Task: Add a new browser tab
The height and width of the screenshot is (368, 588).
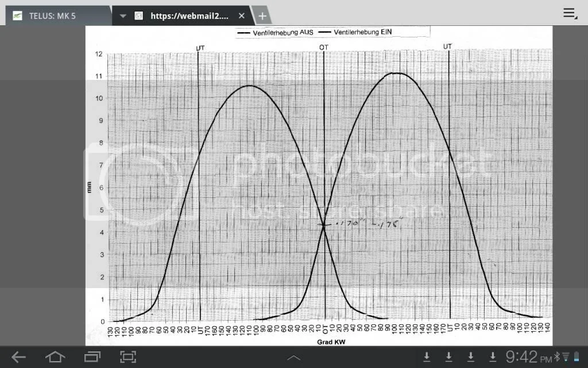Action: [262, 16]
